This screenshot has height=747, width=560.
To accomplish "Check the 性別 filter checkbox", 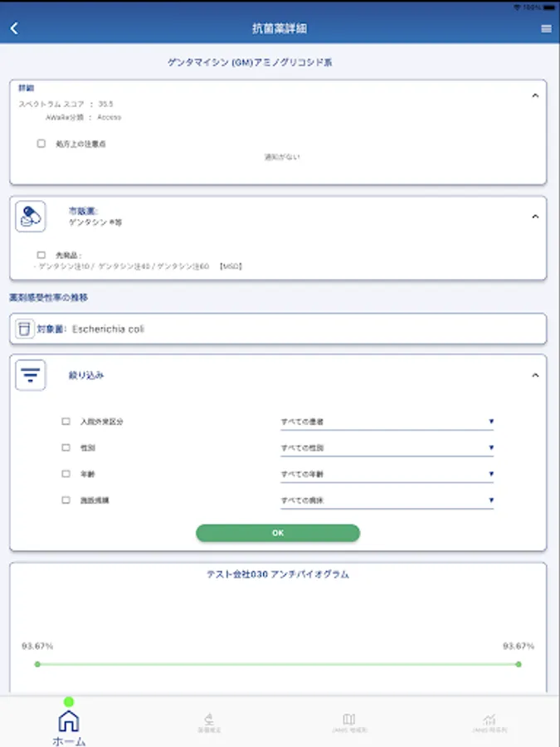I will (x=66, y=448).
